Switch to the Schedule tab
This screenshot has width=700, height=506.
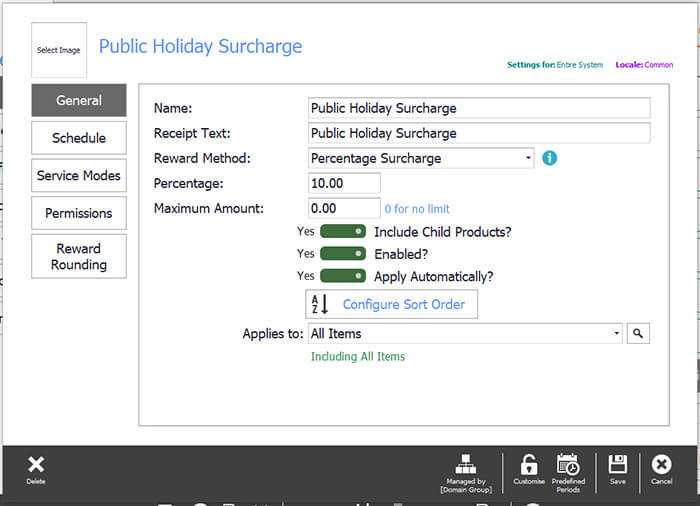[79, 138]
